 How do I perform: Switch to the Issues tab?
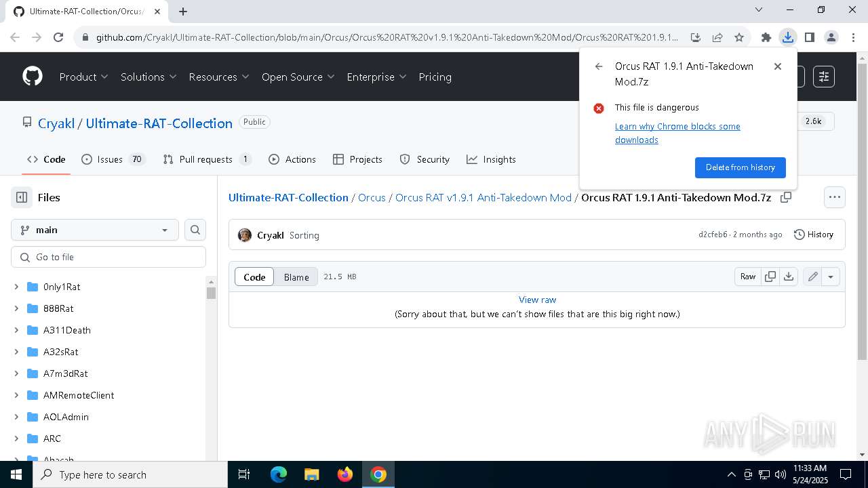pyautogui.click(x=113, y=159)
